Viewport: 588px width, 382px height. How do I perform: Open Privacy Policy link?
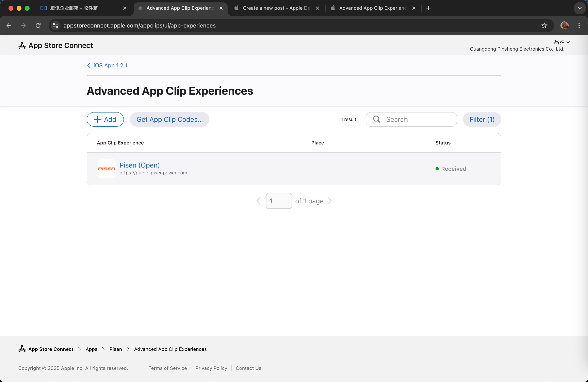[211, 368]
